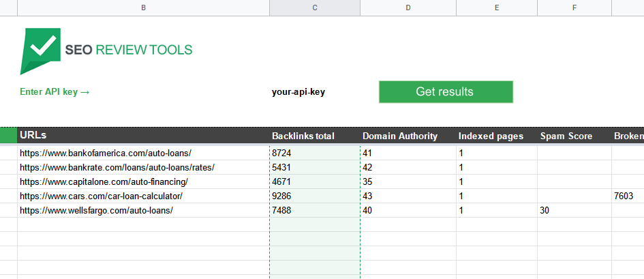Click the Domain Authority header cell
The height and width of the screenshot is (279, 644).
(x=408, y=136)
